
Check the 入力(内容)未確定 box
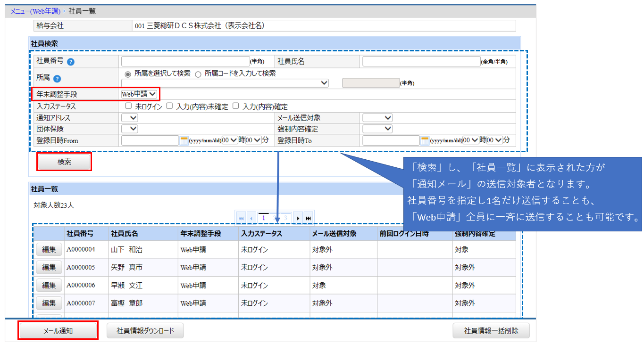pos(169,106)
